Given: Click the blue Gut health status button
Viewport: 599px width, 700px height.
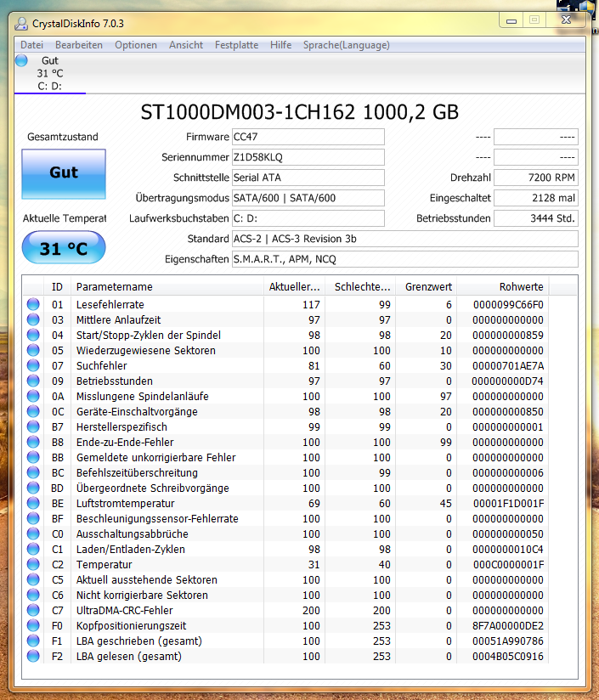Looking at the screenshot, I should click(64, 174).
